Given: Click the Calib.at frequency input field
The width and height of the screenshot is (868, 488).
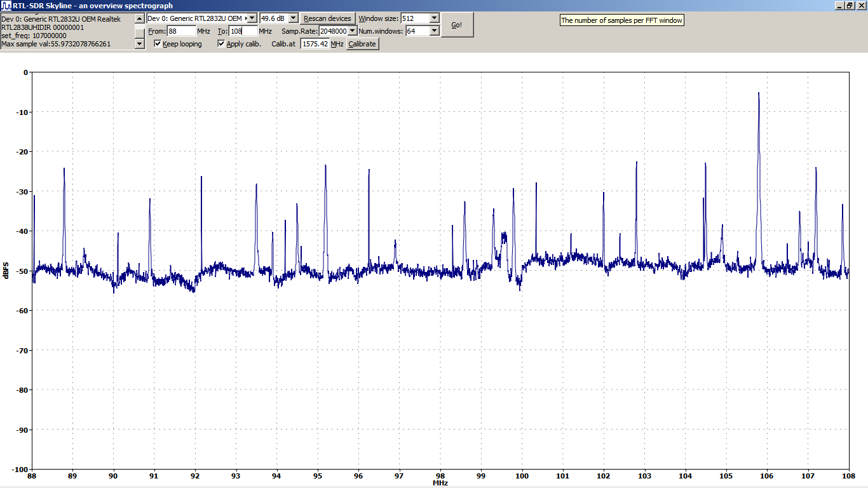Looking at the screenshot, I should click(315, 44).
